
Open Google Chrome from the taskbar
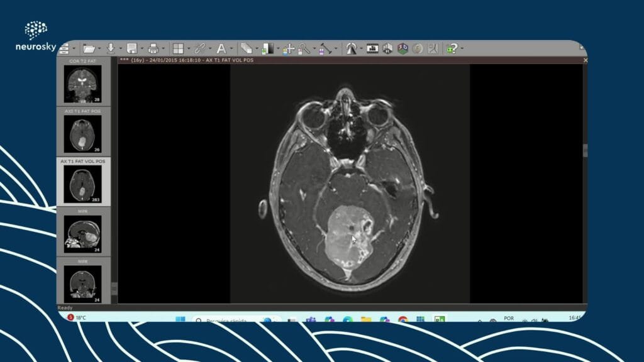[x=402, y=319]
